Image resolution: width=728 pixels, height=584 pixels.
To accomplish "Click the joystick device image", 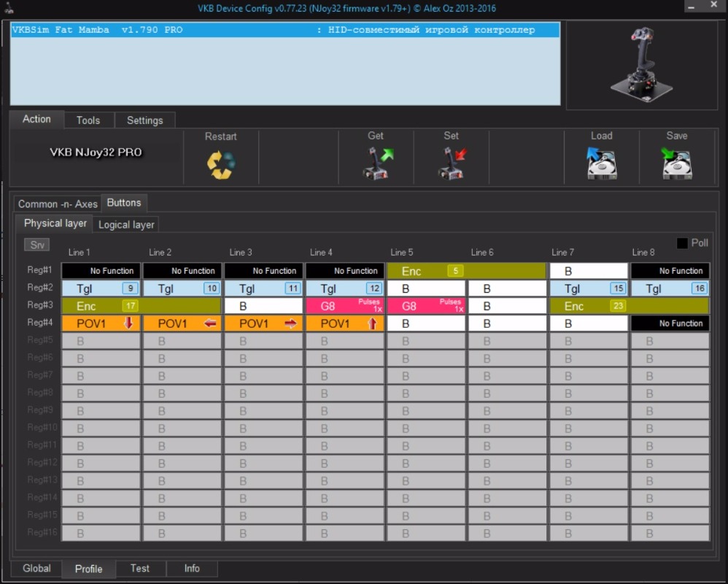I will click(642, 65).
